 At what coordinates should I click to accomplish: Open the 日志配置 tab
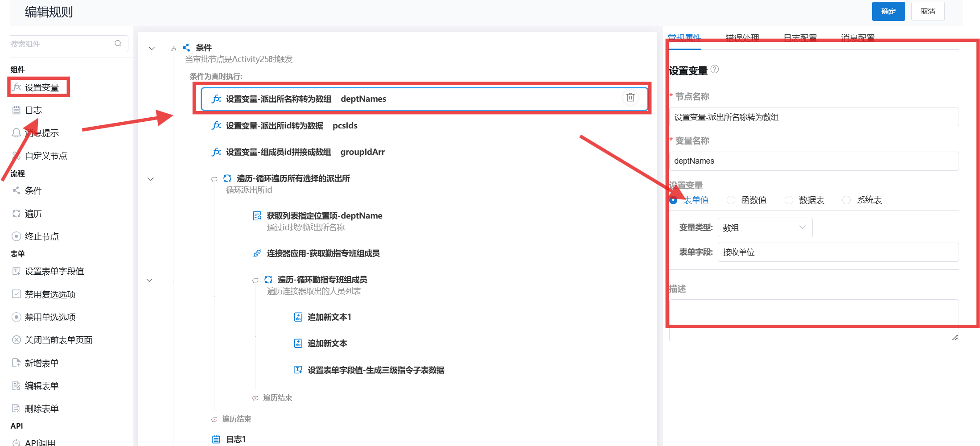pos(800,37)
